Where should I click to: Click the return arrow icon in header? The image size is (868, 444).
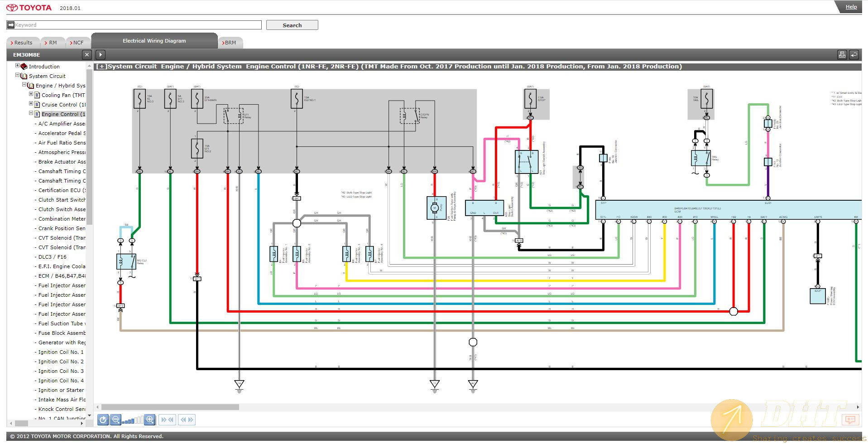(x=854, y=55)
